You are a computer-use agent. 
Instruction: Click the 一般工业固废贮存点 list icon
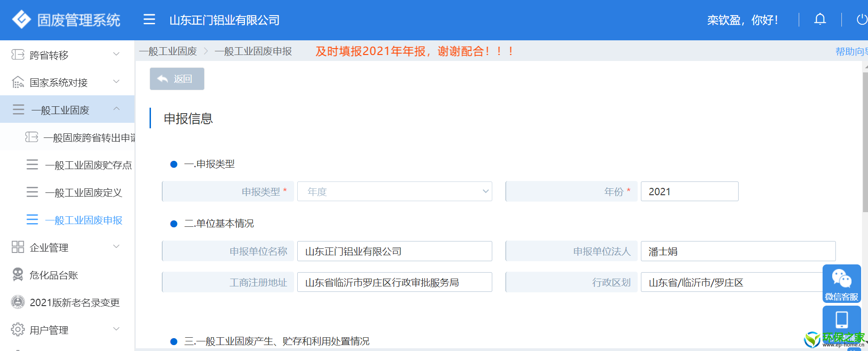[32, 165]
